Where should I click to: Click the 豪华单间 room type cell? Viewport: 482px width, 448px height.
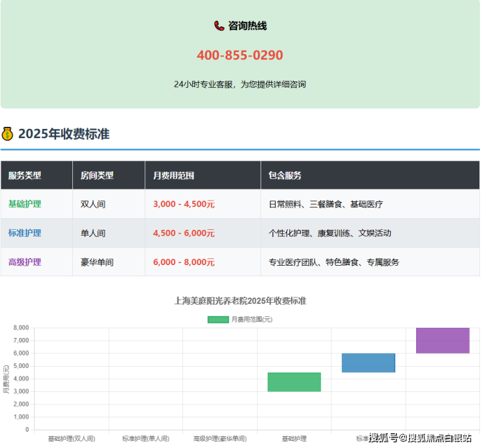click(x=97, y=262)
